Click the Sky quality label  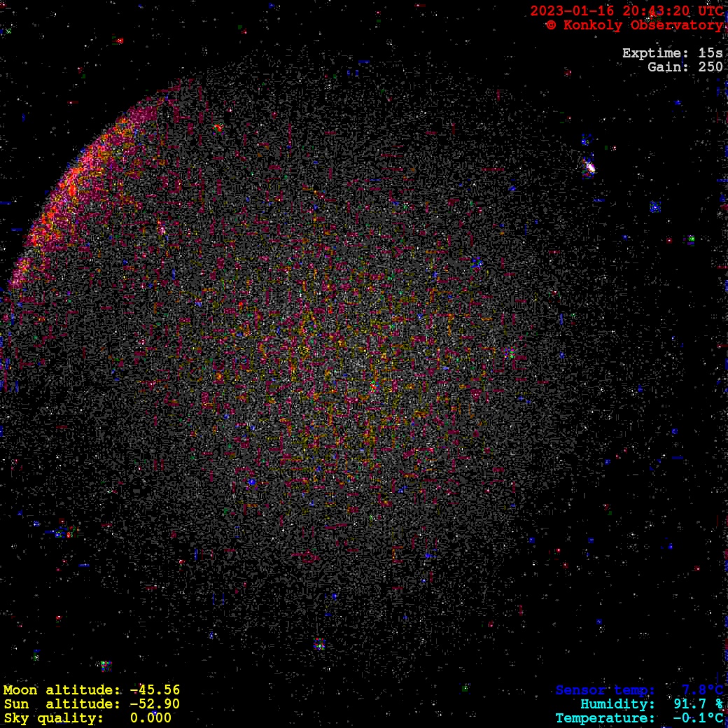click(x=54, y=718)
